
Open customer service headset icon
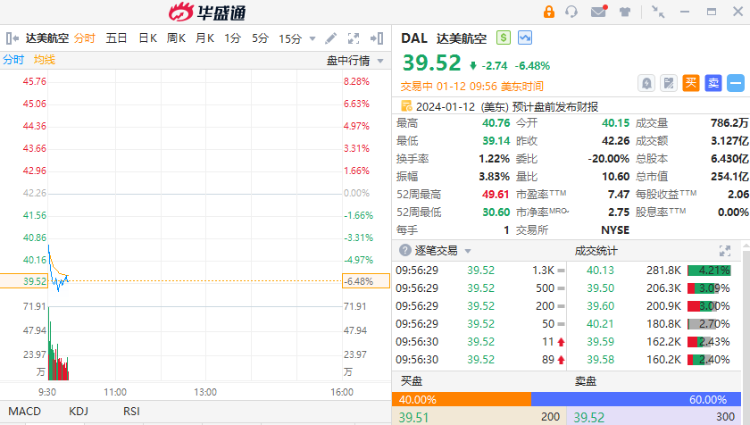pyautogui.click(x=572, y=12)
